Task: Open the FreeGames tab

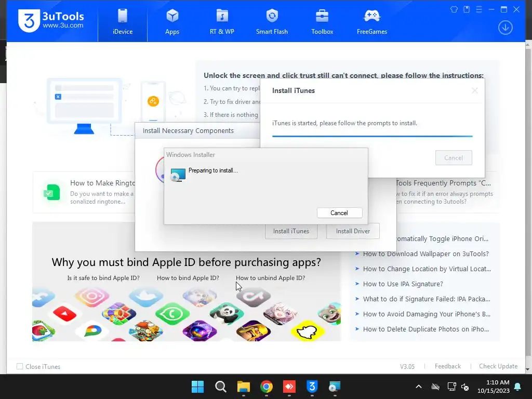Action: [x=372, y=22]
